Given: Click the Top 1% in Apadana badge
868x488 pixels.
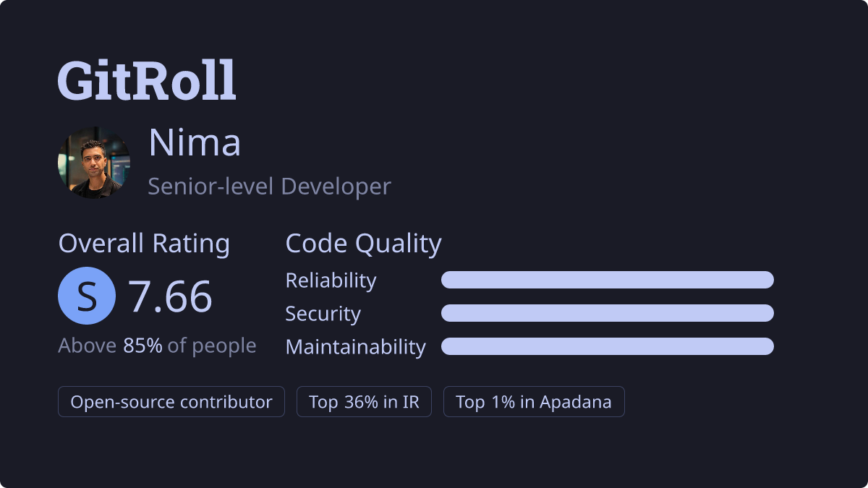Looking at the screenshot, I should 534,402.
